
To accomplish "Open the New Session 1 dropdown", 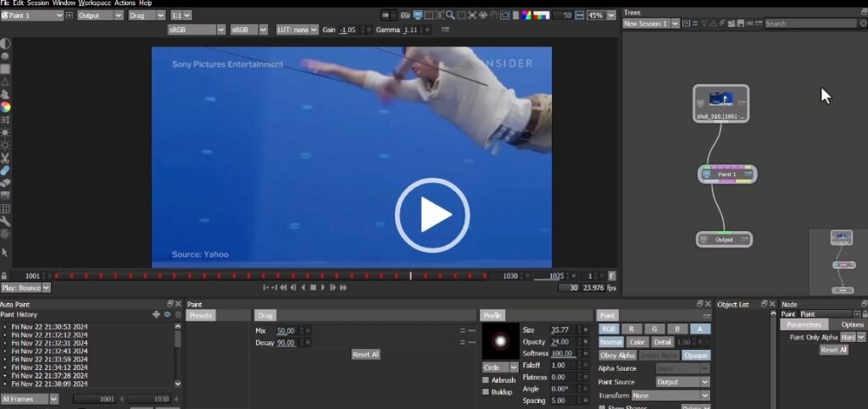I will pos(651,23).
